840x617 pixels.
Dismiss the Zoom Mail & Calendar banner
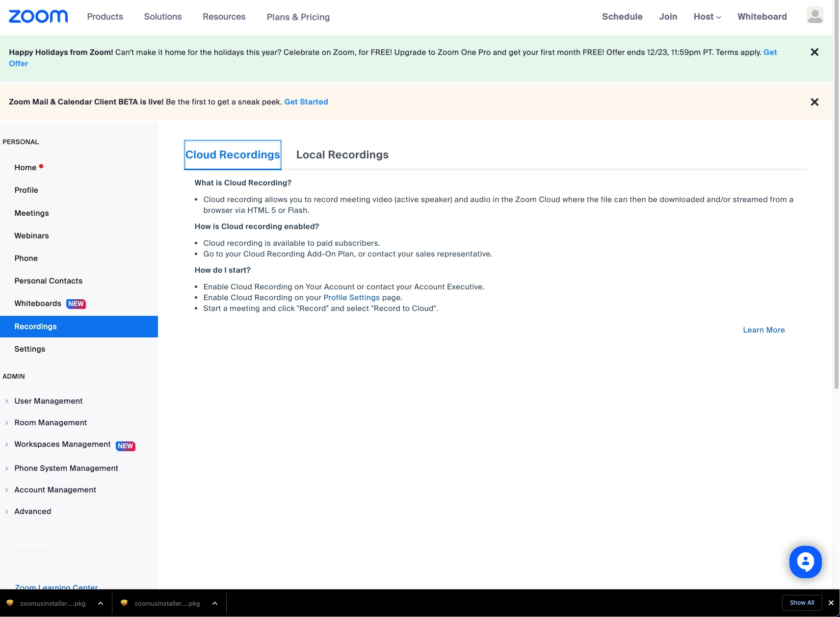pos(814,102)
